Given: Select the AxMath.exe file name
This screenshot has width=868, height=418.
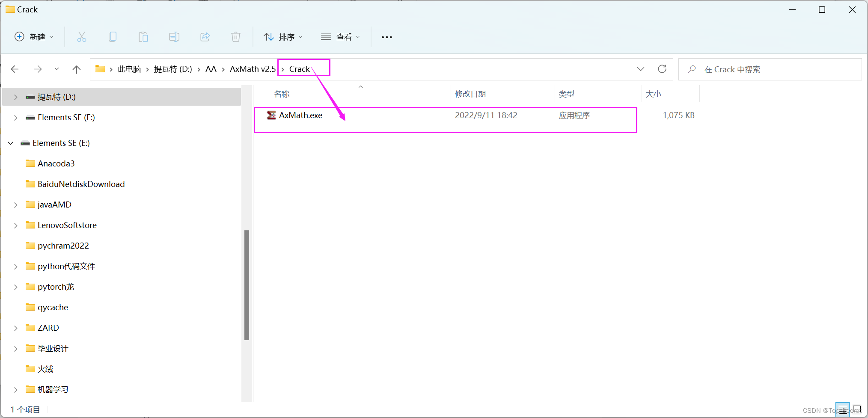Looking at the screenshot, I should (300, 115).
